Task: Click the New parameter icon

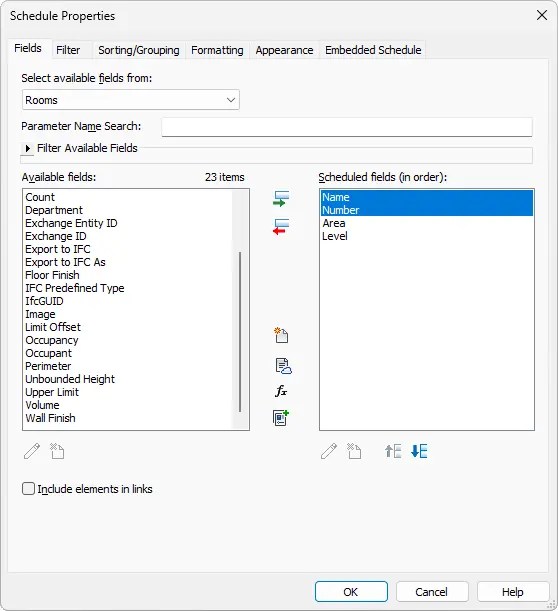Action: (x=281, y=335)
